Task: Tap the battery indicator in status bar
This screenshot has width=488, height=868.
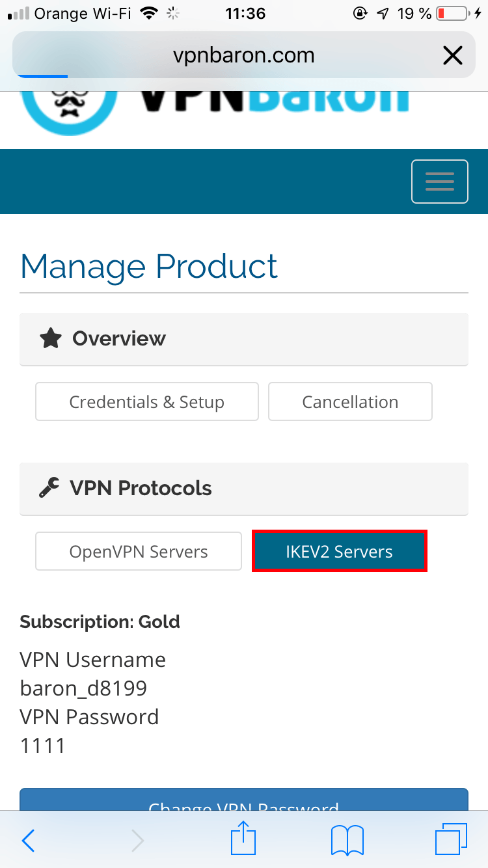Action: click(x=452, y=13)
